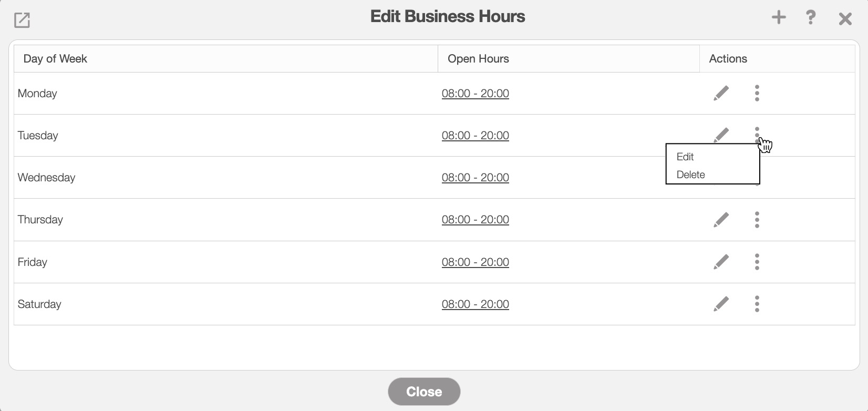Expand the Saturday three-dot actions menu
Screen dimensions: 868x411
[757, 304]
